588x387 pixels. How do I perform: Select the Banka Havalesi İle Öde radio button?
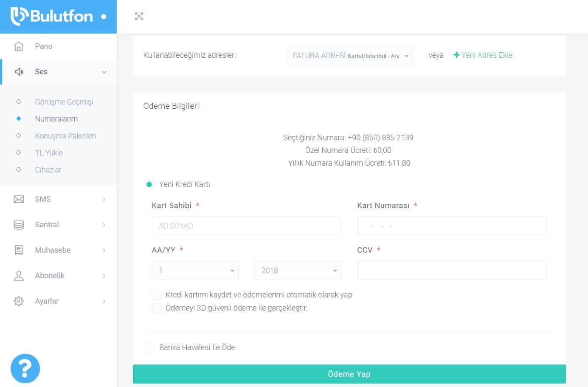coord(149,347)
